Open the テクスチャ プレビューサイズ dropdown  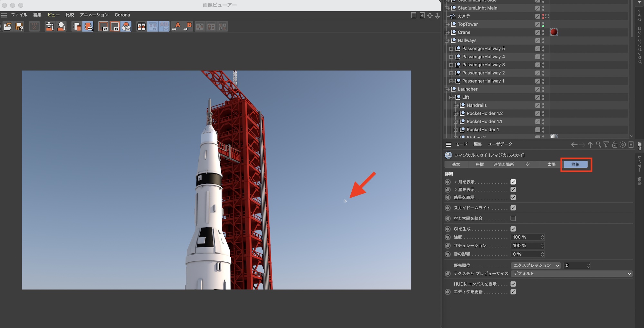pos(572,274)
